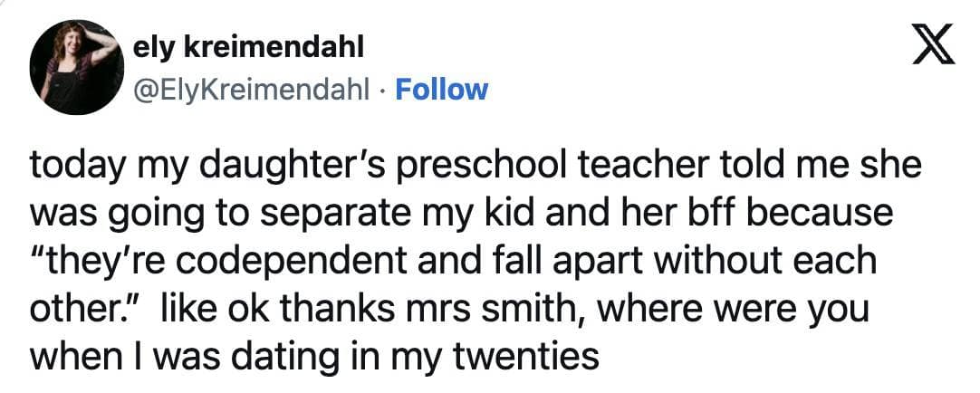The height and width of the screenshot is (393, 980).
Task: Click the word "today" starting the tweet
Action: 74,167
